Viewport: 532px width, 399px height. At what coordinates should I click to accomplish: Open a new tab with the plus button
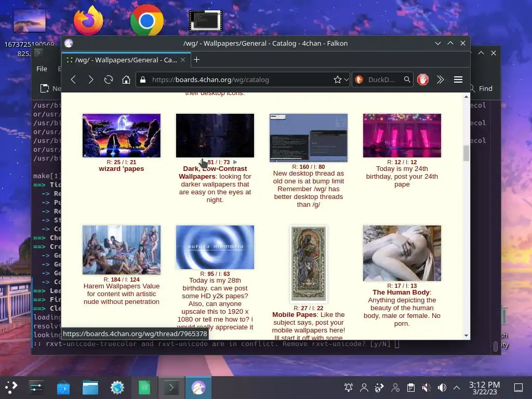[x=196, y=60]
